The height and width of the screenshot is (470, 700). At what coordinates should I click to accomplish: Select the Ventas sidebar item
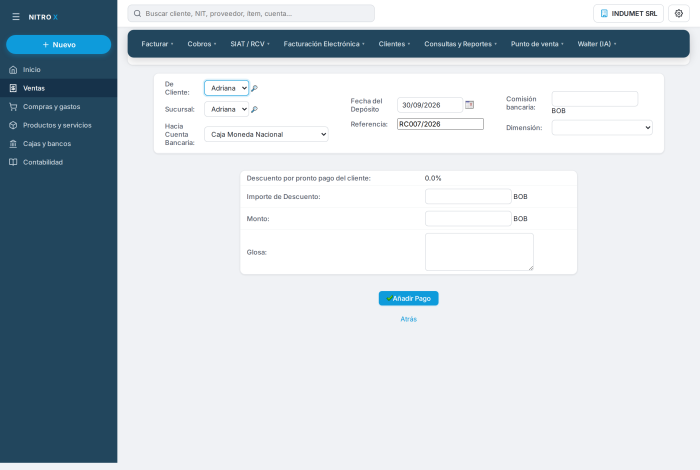coord(58,88)
